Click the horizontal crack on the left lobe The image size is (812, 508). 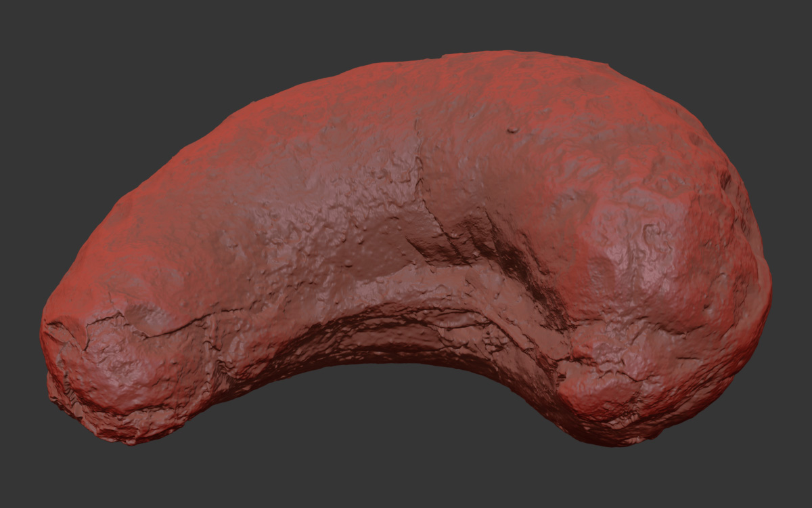pos(169,326)
